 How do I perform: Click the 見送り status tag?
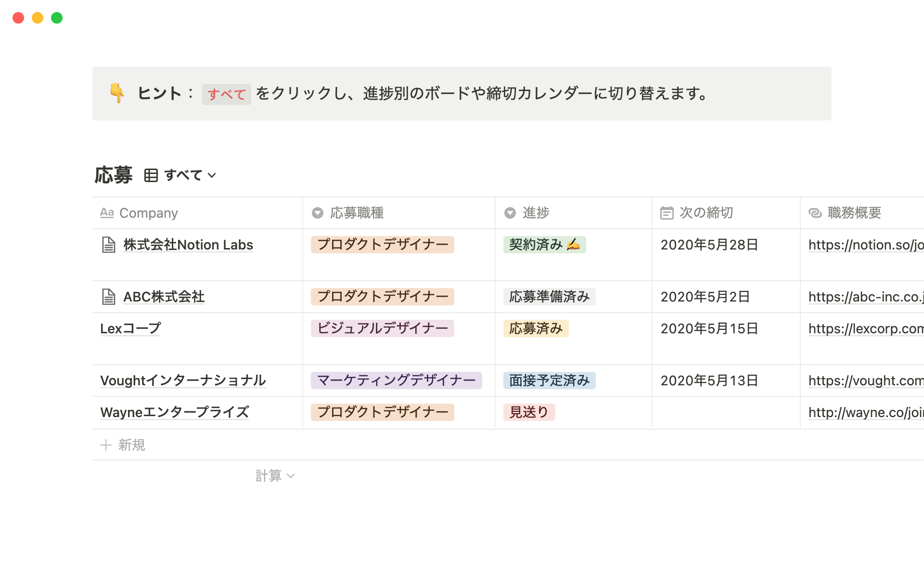[529, 412]
